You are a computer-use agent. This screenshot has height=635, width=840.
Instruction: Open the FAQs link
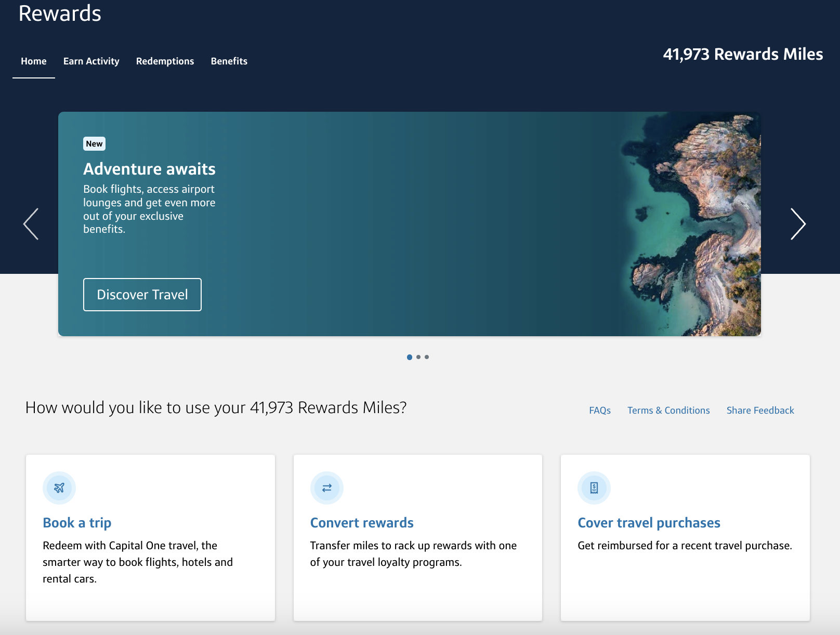tap(600, 411)
